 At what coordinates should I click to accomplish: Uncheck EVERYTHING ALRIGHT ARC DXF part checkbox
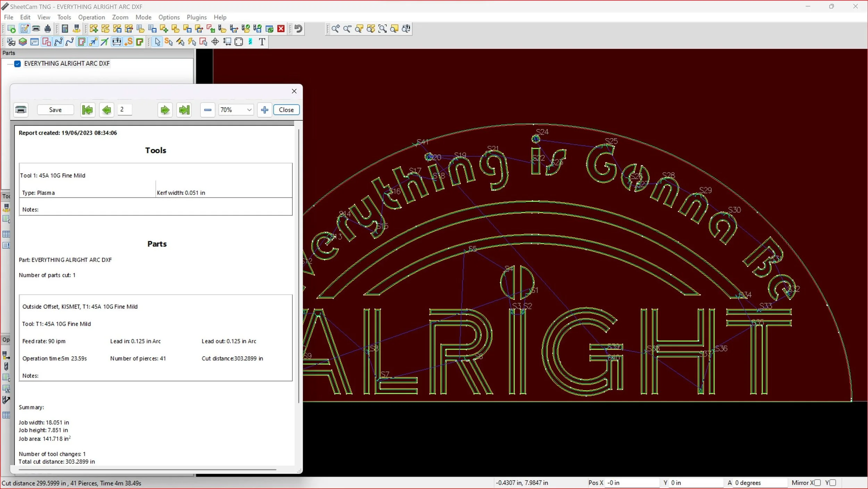(18, 64)
